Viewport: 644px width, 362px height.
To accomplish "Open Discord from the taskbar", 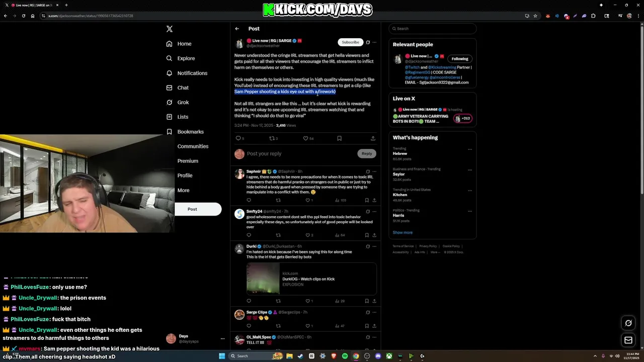I will 378,356.
